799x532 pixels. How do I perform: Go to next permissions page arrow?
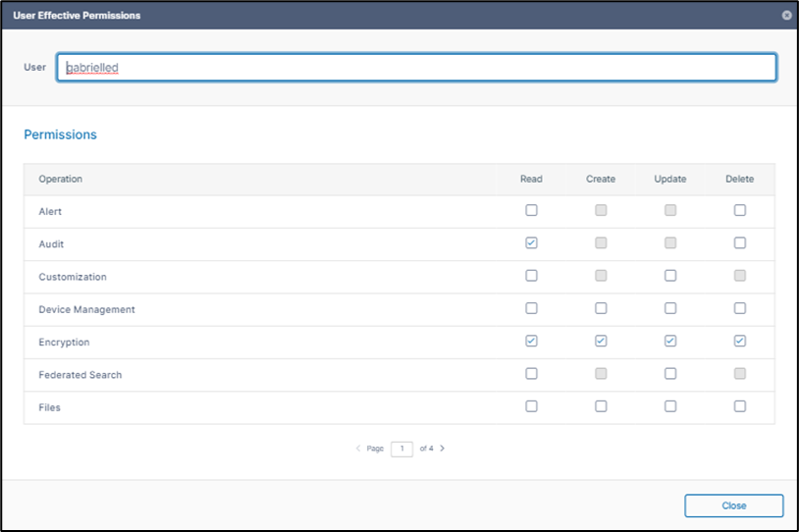tap(443, 449)
